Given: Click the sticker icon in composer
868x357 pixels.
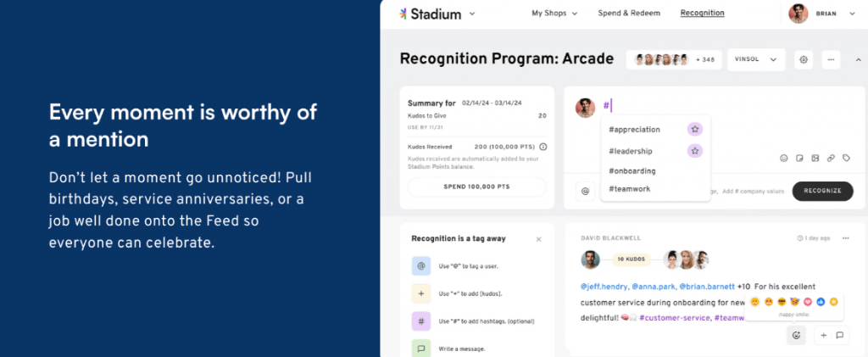Looking at the screenshot, I should pyautogui.click(x=799, y=159).
